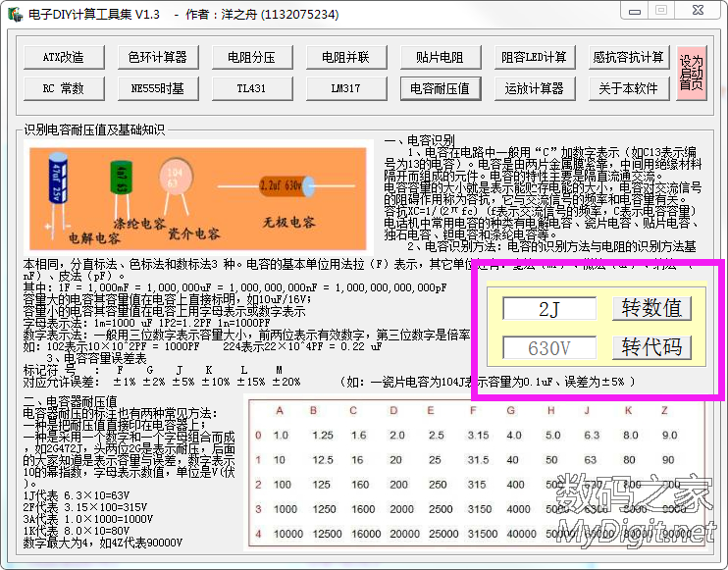Click the 无极电容 2.2uf 630v image
This screenshot has height=570, width=728.
(286, 186)
